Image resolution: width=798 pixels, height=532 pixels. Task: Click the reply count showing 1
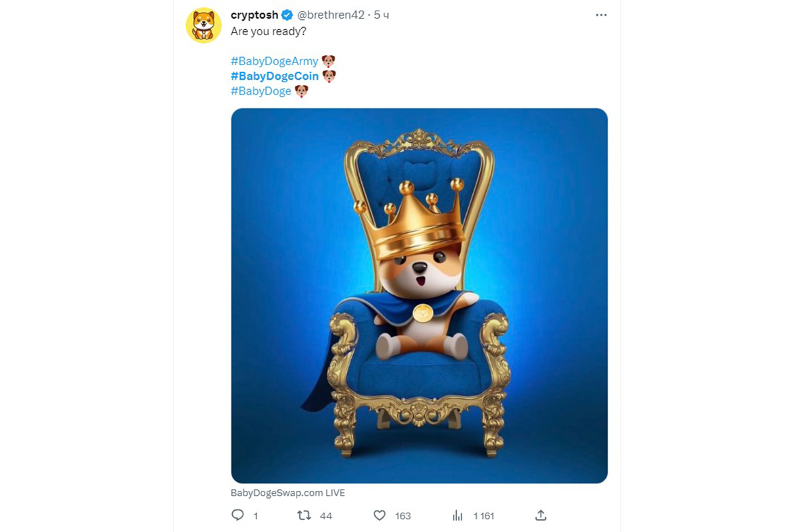(x=253, y=515)
